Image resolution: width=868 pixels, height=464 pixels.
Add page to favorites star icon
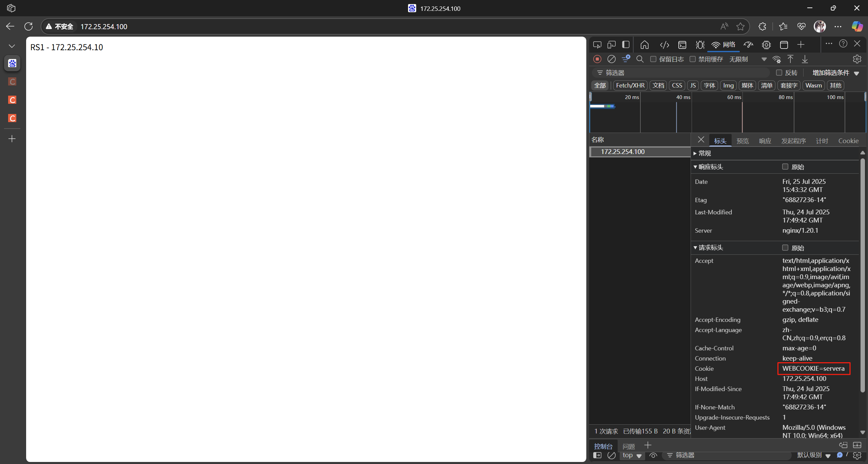pyautogui.click(x=740, y=26)
